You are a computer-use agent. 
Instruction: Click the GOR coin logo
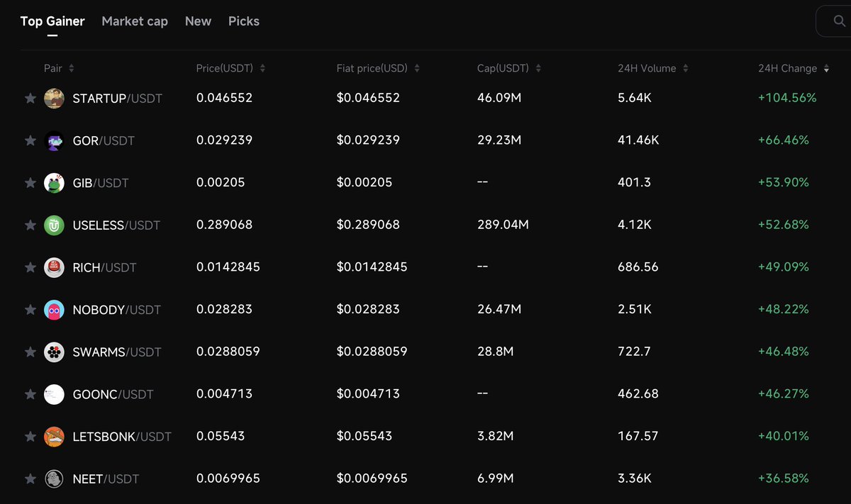pyautogui.click(x=54, y=141)
